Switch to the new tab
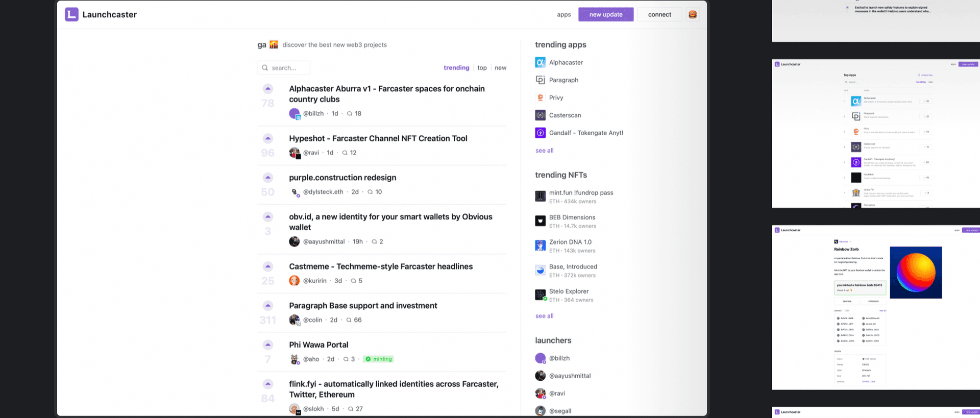This screenshot has width=980, height=418. coord(500,68)
